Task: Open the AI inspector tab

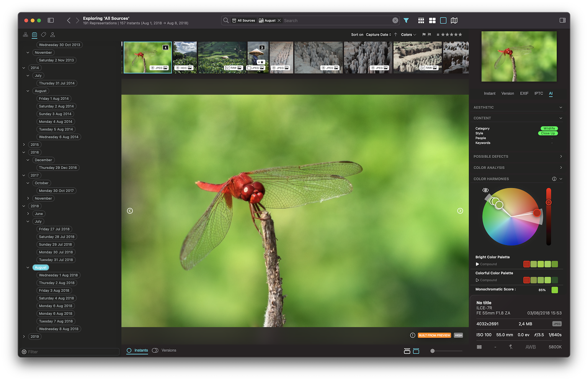Action: (x=550, y=94)
